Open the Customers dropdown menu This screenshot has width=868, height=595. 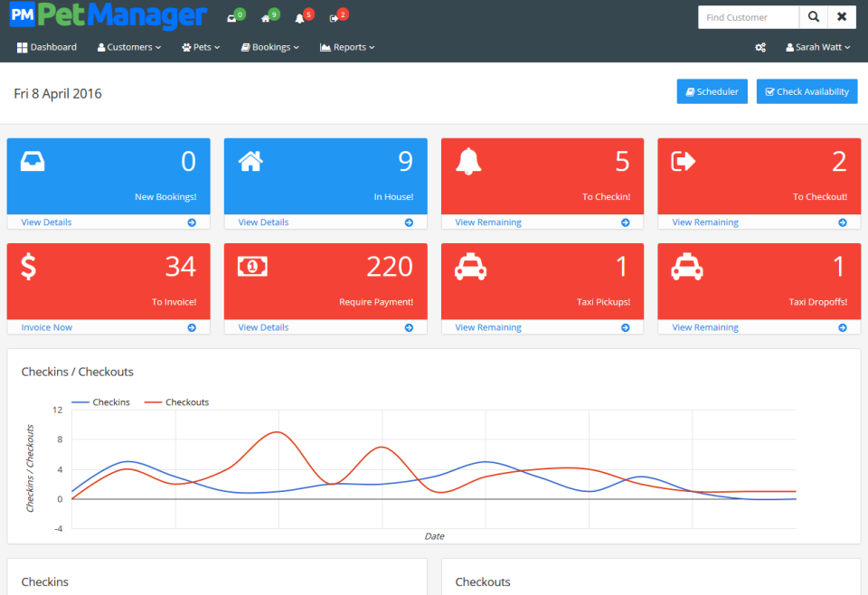[128, 47]
